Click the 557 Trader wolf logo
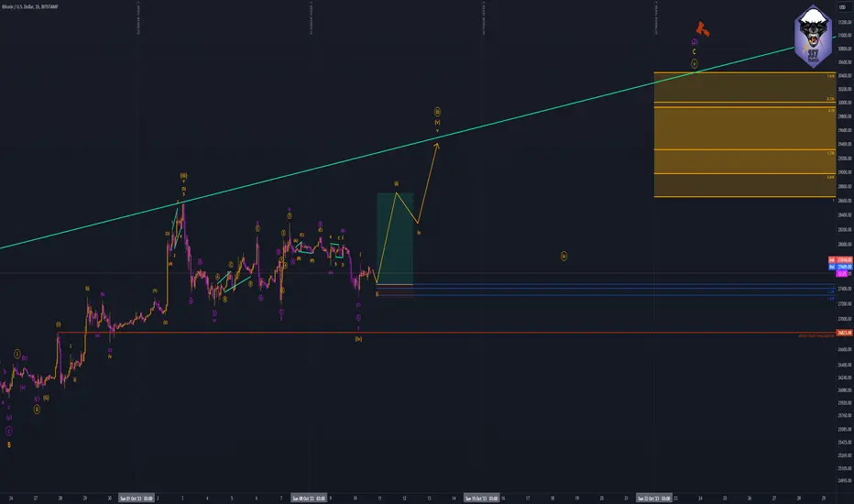 (x=813, y=37)
